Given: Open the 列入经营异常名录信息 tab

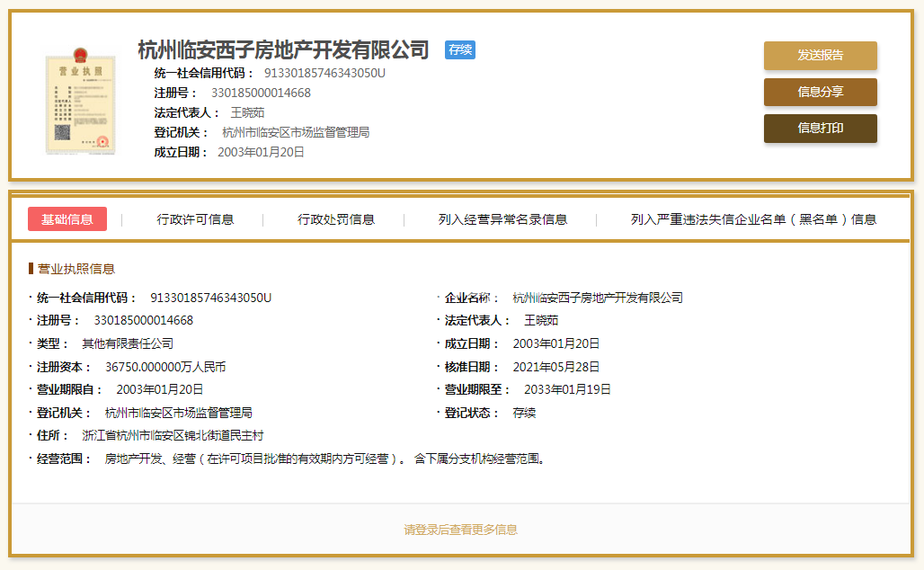Looking at the screenshot, I should [502, 219].
